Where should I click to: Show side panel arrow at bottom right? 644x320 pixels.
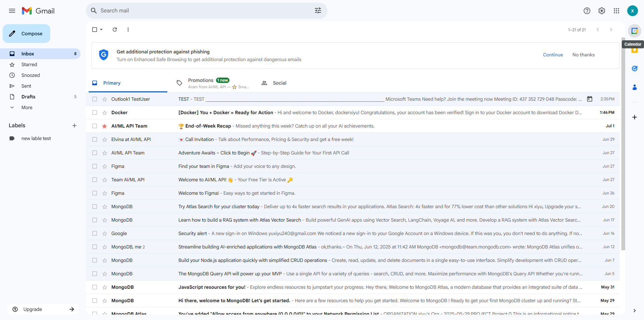635,311
